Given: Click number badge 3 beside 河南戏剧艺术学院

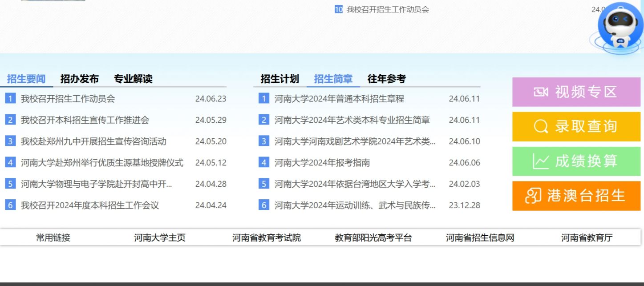Looking at the screenshot, I should tap(264, 141).
